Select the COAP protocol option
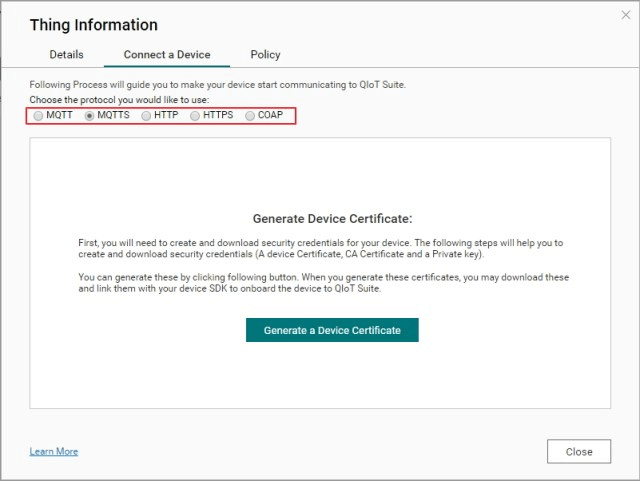 pyautogui.click(x=251, y=116)
